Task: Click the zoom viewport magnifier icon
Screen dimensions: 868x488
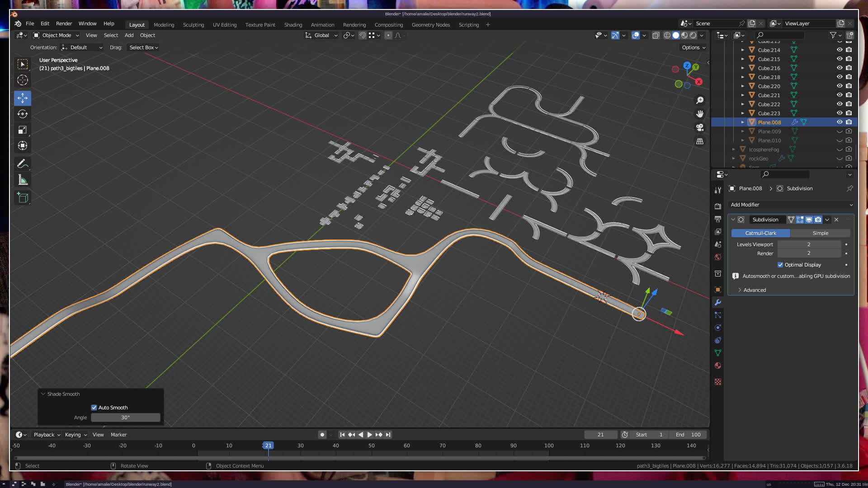Action: pos(700,100)
